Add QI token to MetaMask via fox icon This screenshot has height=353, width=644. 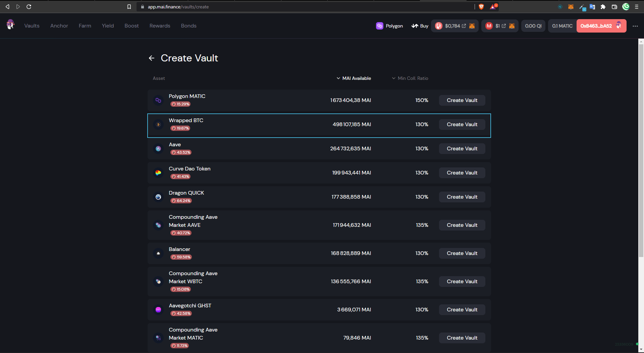click(472, 26)
